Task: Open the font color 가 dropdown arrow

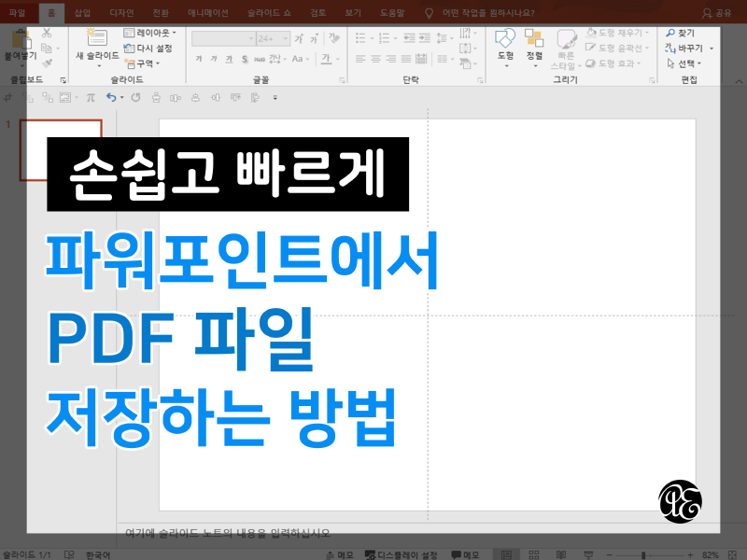Action: pos(338,59)
